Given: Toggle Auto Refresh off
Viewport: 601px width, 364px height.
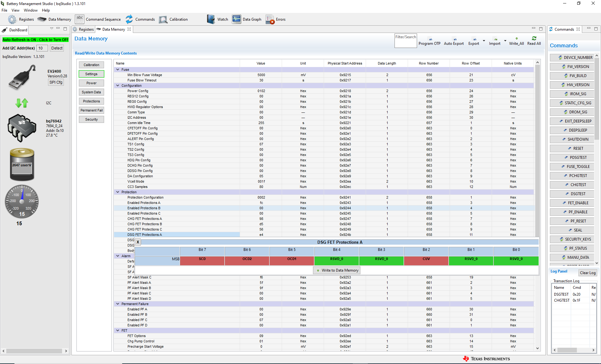Looking at the screenshot, I should tap(35, 40).
